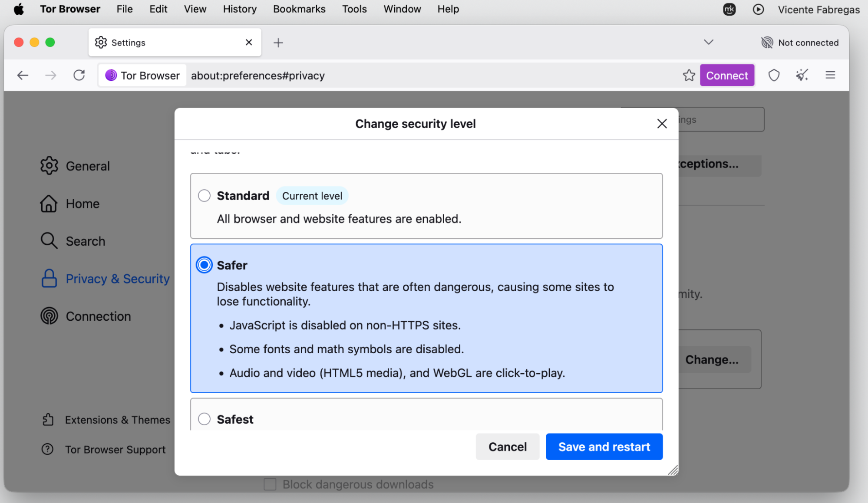The image size is (868, 503).
Task: Open the security level shield icon
Action: [774, 76]
